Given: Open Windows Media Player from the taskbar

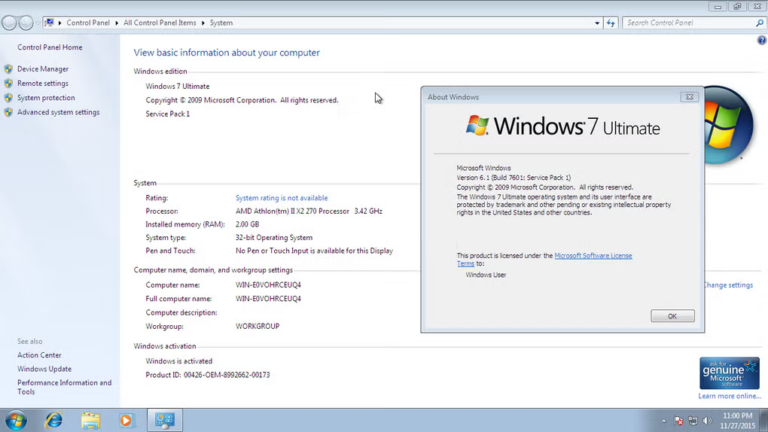Looking at the screenshot, I should point(126,420).
